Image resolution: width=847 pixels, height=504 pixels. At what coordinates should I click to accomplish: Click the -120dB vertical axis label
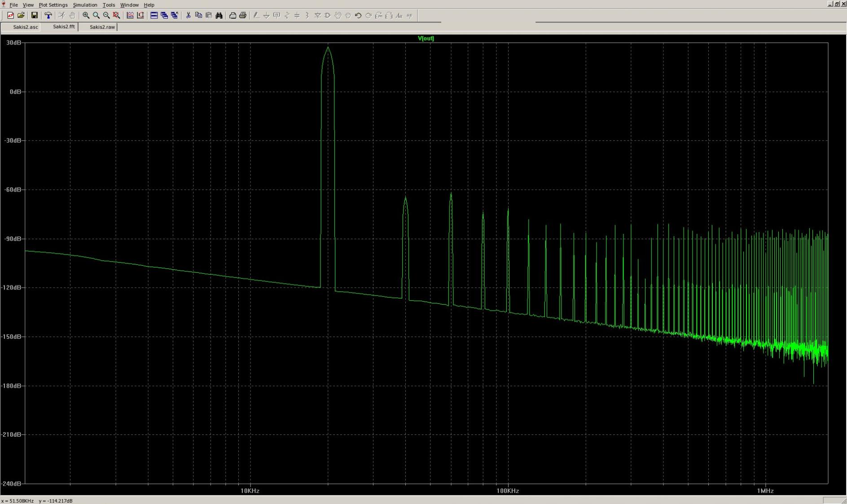click(x=12, y=288)
